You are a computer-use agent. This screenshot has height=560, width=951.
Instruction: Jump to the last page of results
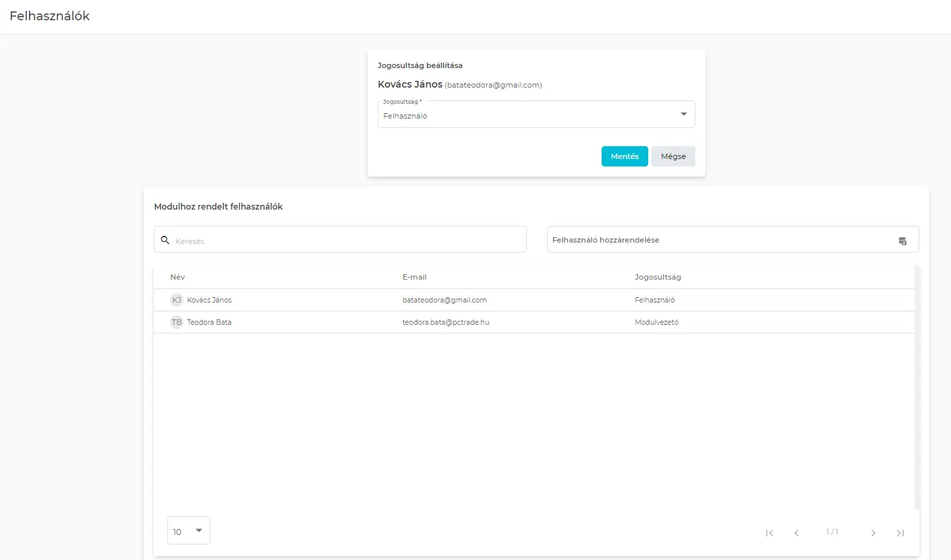900,533
